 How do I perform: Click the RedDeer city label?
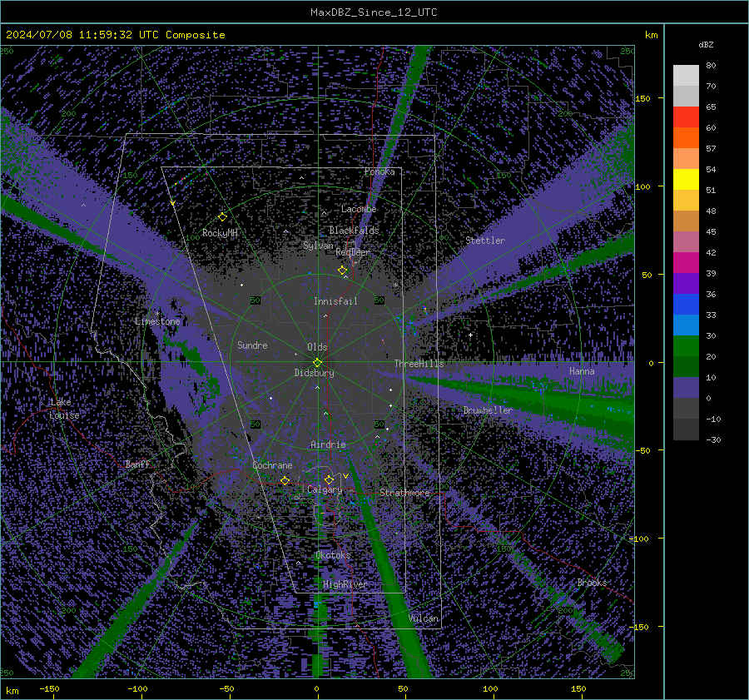click(353, 252)
